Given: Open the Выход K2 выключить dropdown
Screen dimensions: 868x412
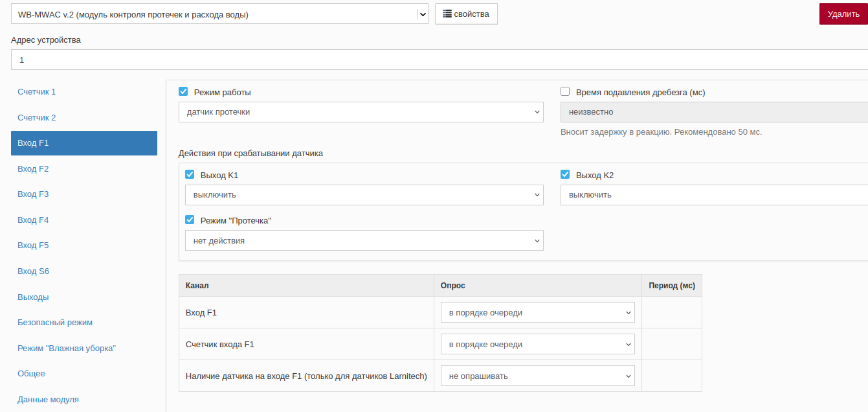Looking at the screenshot, I should tap(714, 195).
